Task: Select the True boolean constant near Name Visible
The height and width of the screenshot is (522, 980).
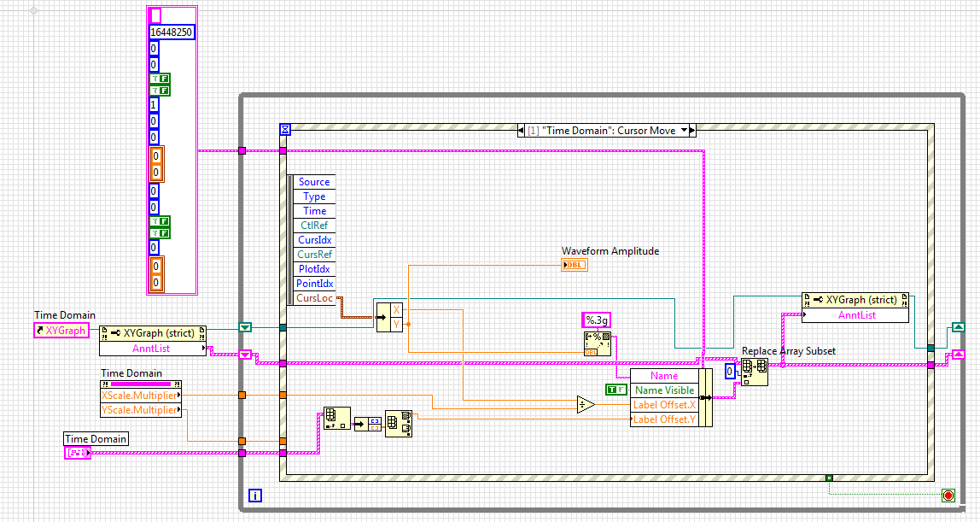Action: [x=615, y=390]
